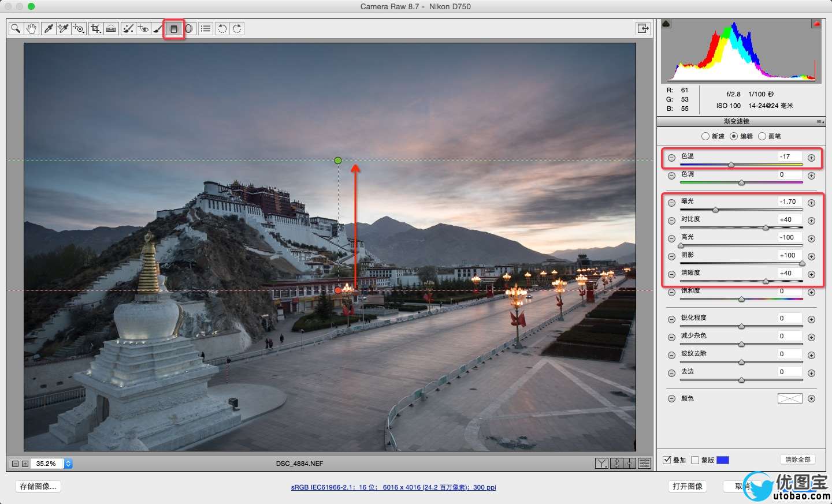Decrease 高光 with its minus button
The height and width of the screenshot is (504, 832).
click(x=671, y=238)
